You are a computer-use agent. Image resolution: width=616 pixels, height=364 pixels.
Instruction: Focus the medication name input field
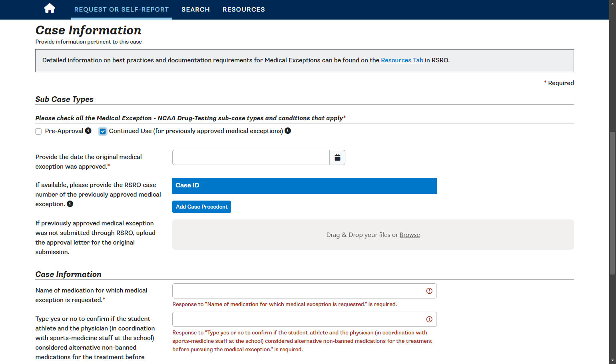pyautogui.click(x=304, y=291)
